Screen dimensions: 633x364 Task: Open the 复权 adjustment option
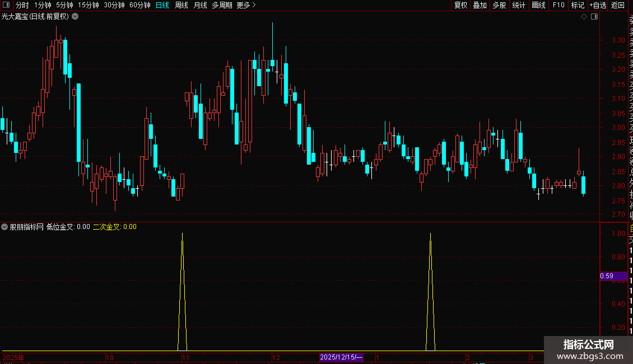pos(460,5)
